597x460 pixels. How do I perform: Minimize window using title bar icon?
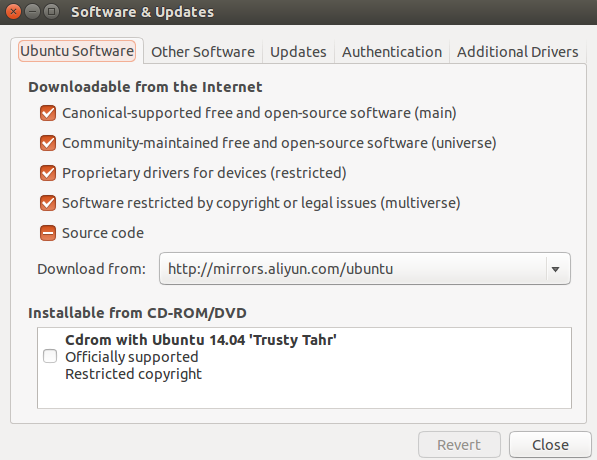click(33, 12)
